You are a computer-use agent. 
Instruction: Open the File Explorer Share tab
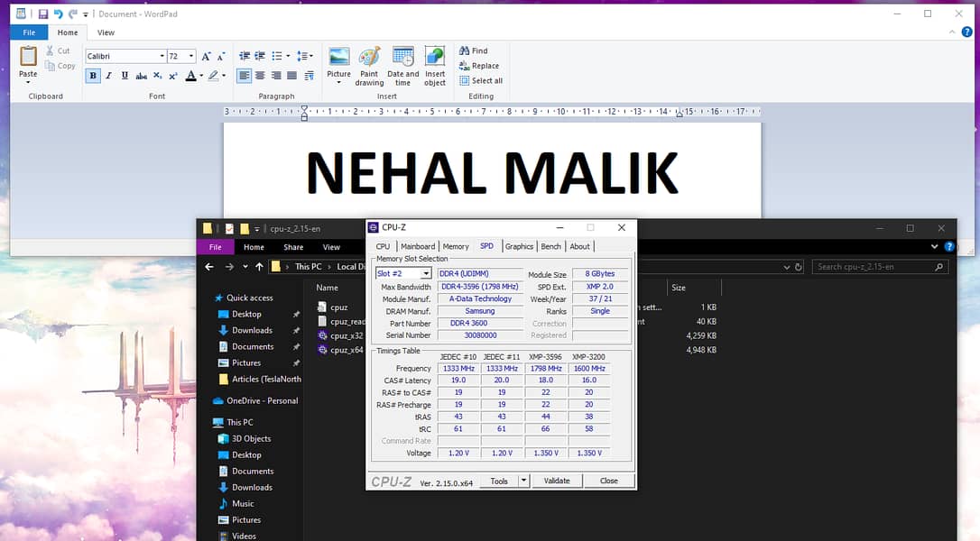point(293,247)
